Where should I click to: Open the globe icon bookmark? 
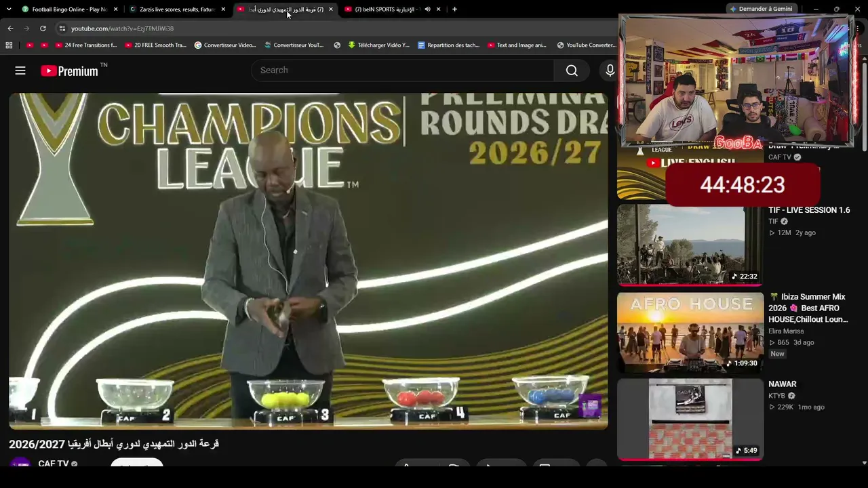point(337,45)
